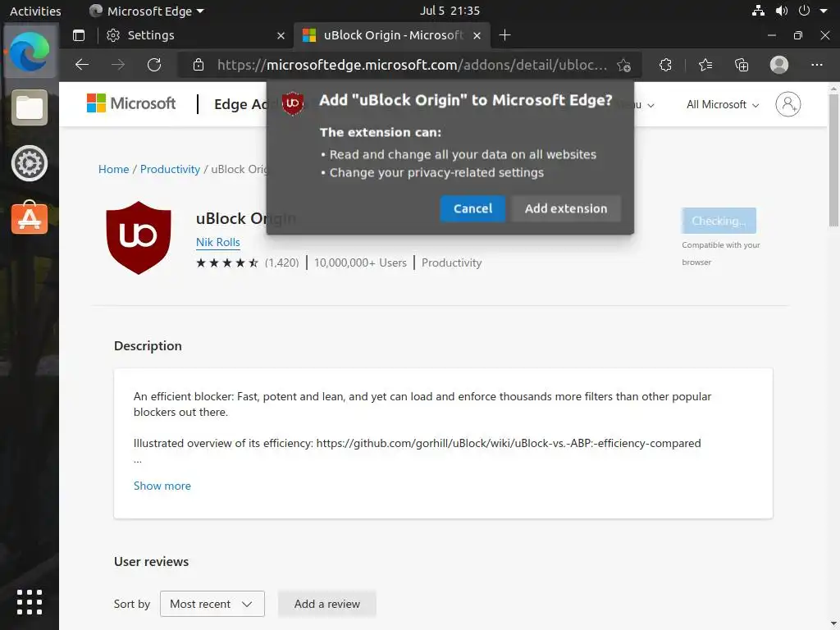This screenshot has width=840, height=630.
Task: Open the vertical tabs actions icon
Action: click(79, 35)
